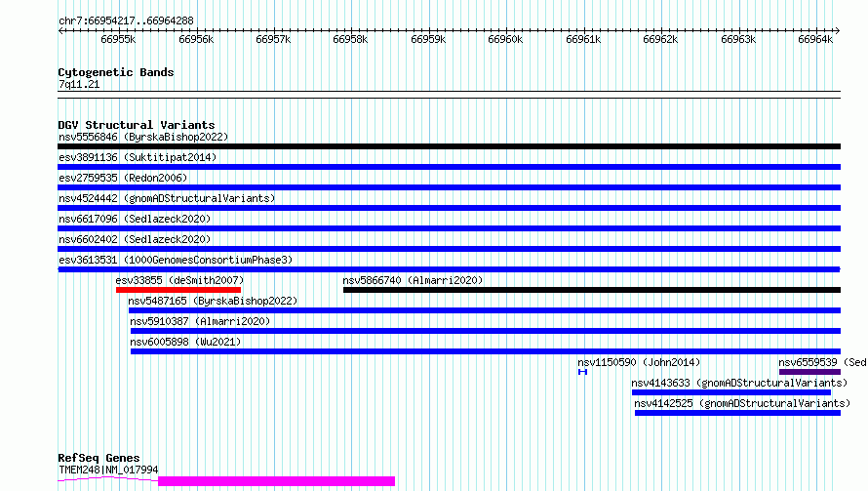This screenshot has height=491, width=868.
Task: Click the blue nsv5910387 variant bar
Action: pos(486,331)
